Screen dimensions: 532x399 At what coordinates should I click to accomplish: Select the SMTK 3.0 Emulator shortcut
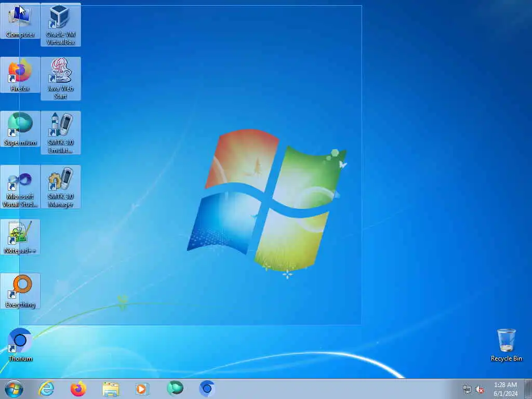pos(61,132)
